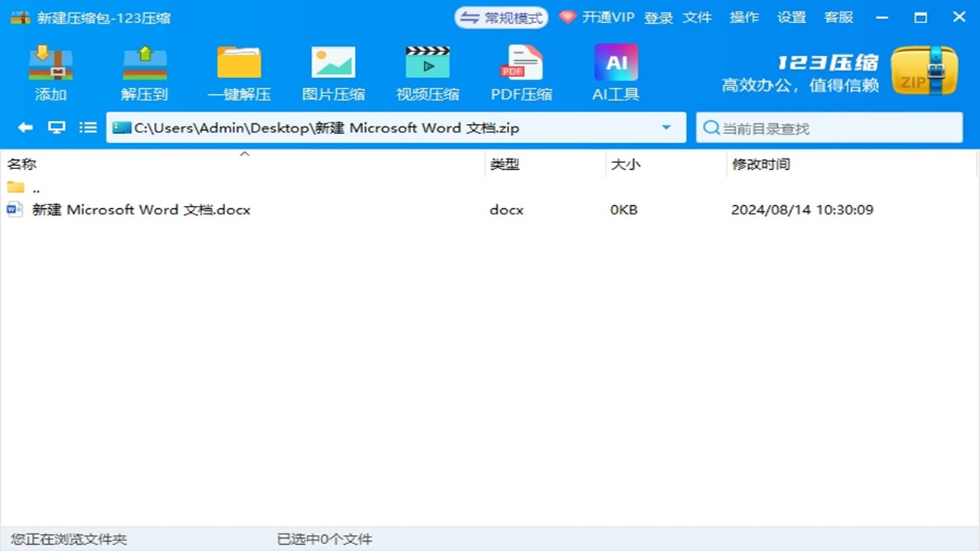The image size is (980, 551).
Task: Open the AI工具 panel
Action: point(615,73)
